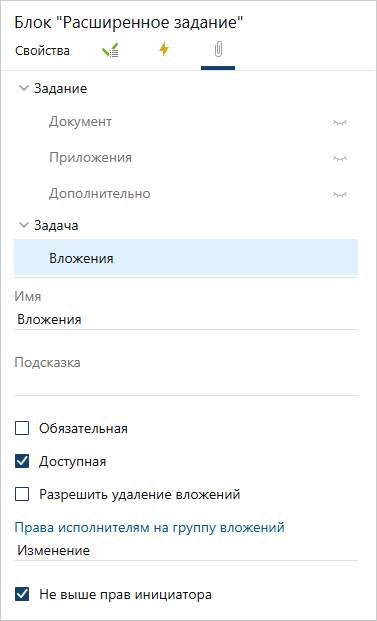Click the Имя input field
Image resolution: width=377 pixels, height=621 pixels.
pyautogui.click(x=186, y=320)
